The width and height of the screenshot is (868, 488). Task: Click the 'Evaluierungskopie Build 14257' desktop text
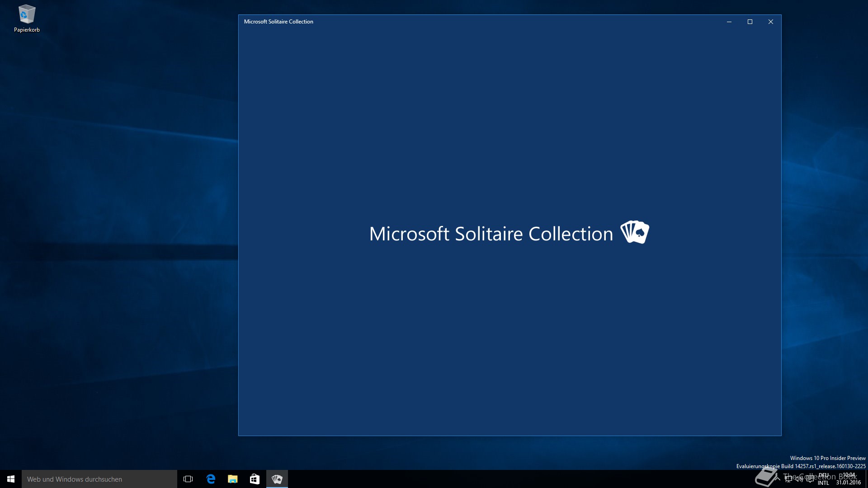(x=801, y=466)
